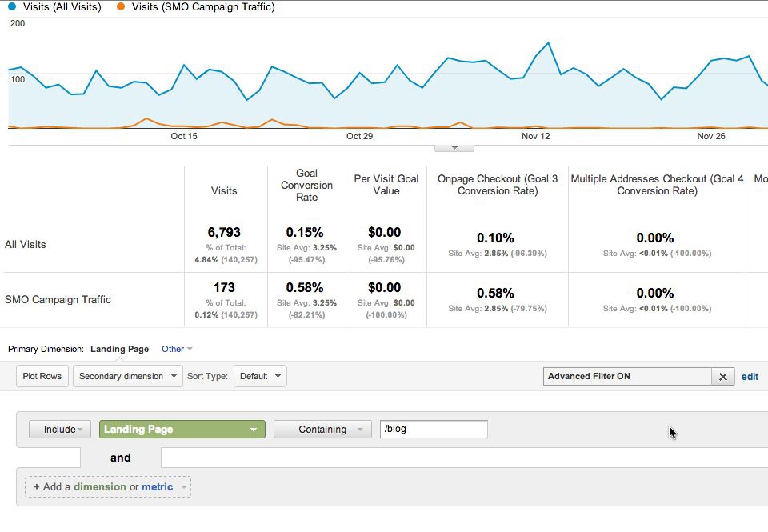Click the Plot Rows button
768x532 pixels.
point(42,376)
